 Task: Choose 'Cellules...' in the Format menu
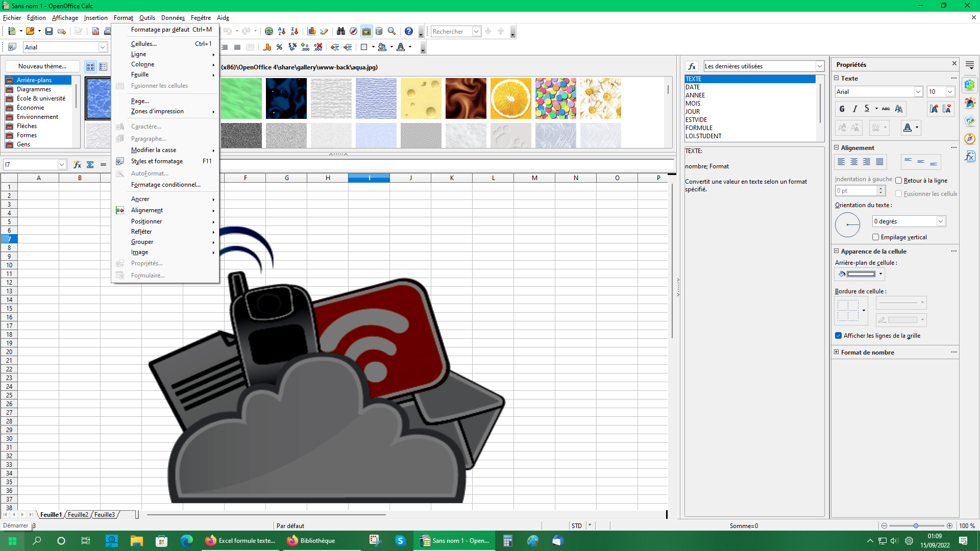click(165, 44)
